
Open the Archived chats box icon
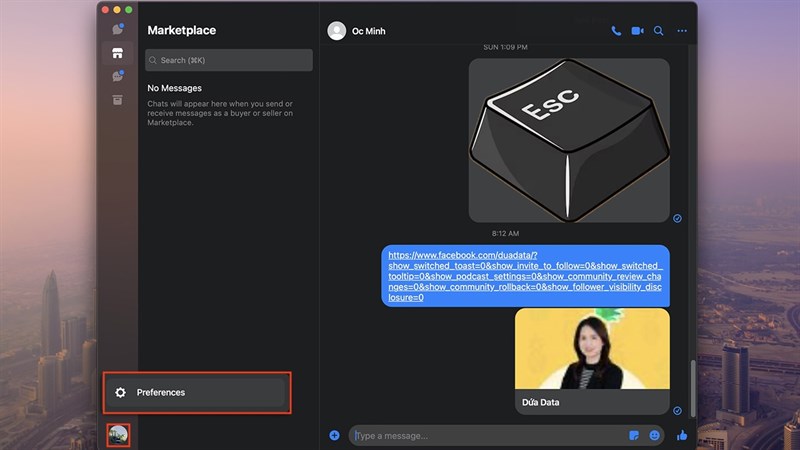118,99
